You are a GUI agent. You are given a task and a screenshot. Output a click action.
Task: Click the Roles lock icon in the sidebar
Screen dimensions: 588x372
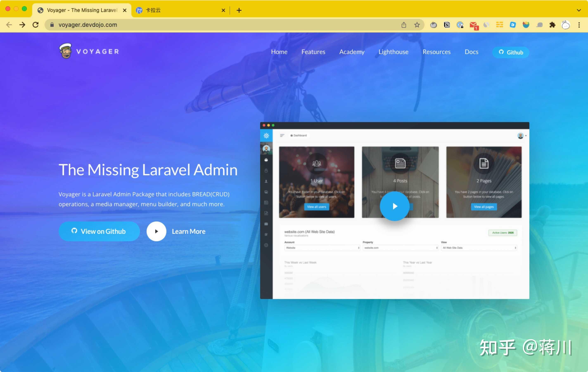coord(266,171)
